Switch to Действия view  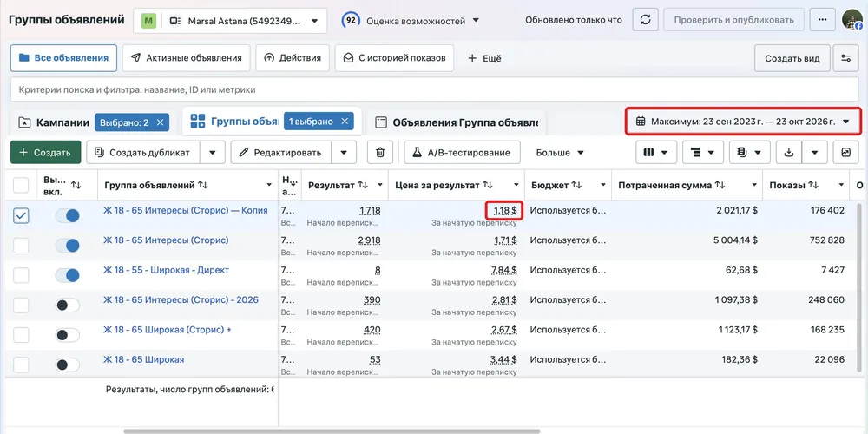click(293, 58)
